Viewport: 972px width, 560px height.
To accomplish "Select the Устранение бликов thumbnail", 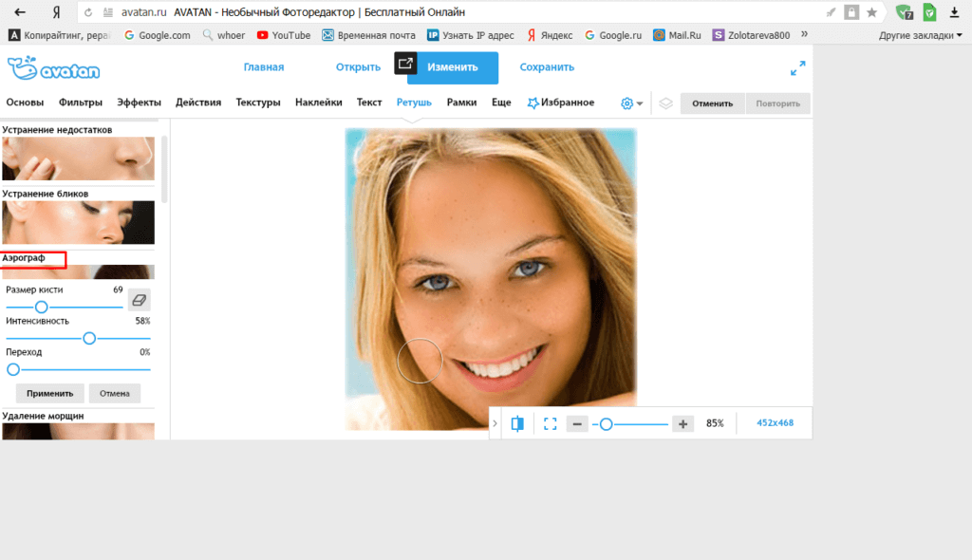I will pyautogui.click(x=78, y=222).
